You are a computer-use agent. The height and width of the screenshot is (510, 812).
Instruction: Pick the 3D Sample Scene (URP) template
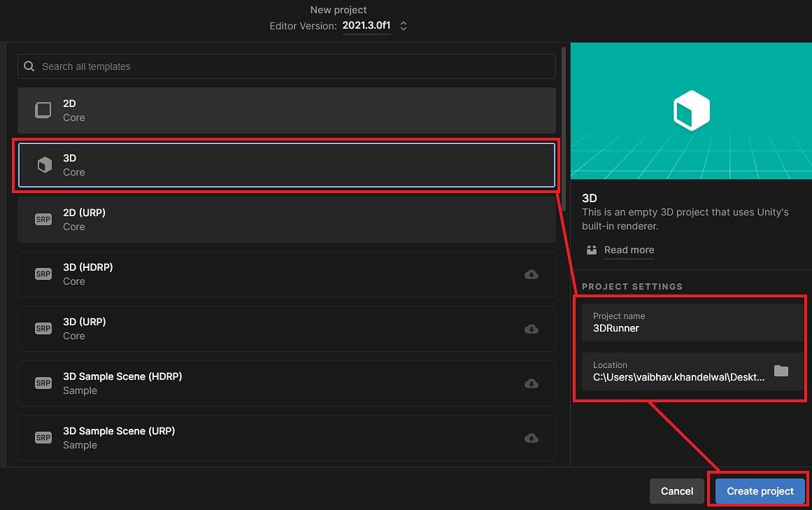tap(286, 438)
